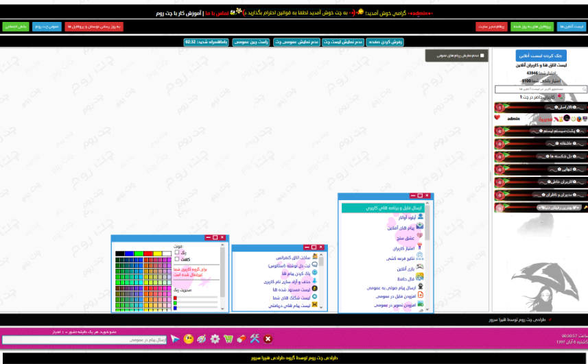Click the public message input field

click(84, 339)
